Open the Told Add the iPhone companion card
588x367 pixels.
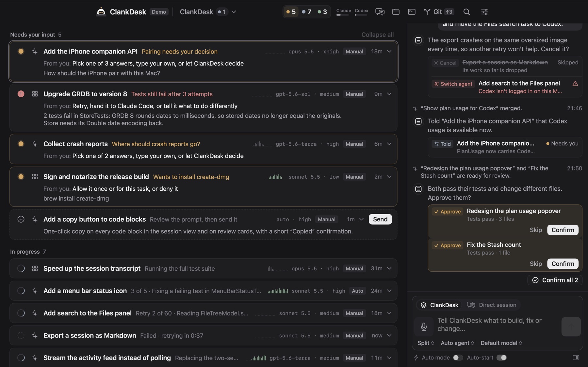click(x=505, y=147)
